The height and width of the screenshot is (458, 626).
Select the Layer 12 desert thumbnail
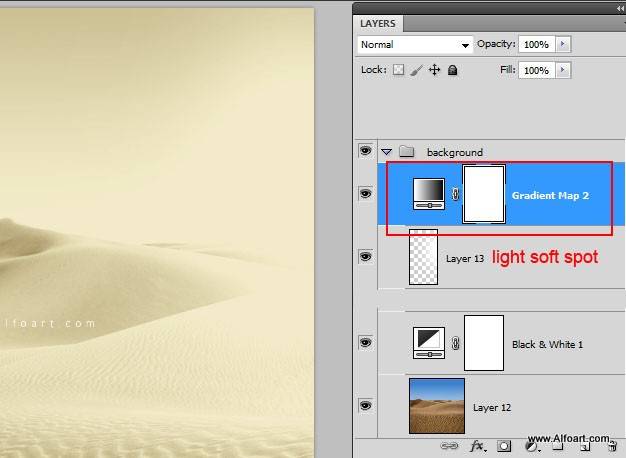coord(437,406)
